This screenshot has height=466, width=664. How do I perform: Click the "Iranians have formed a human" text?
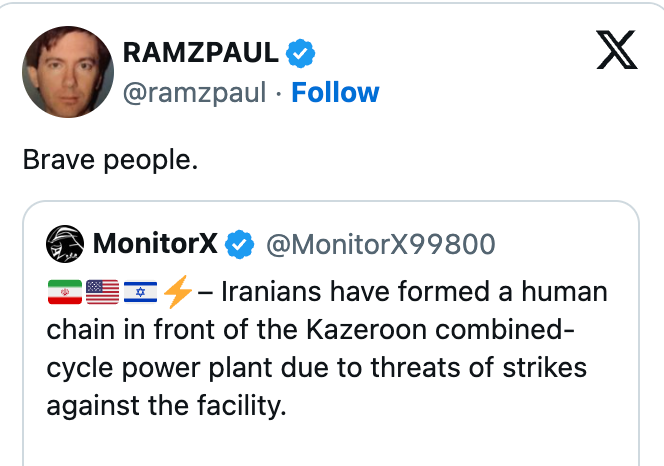pos(413,292)
